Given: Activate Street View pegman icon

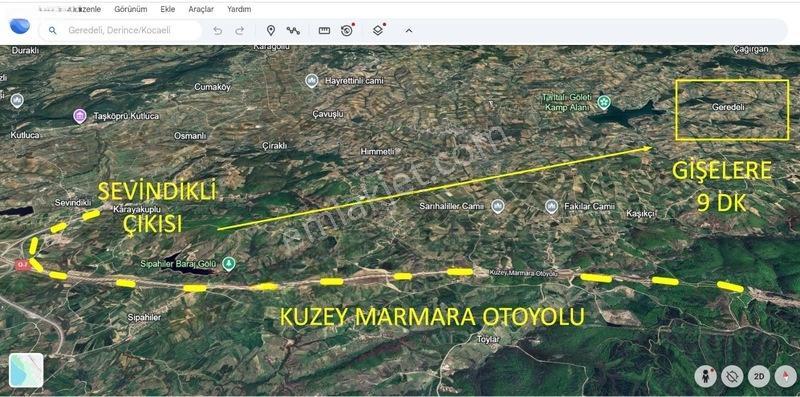Looking at the screenshot, I should click(x=706, y=377).
